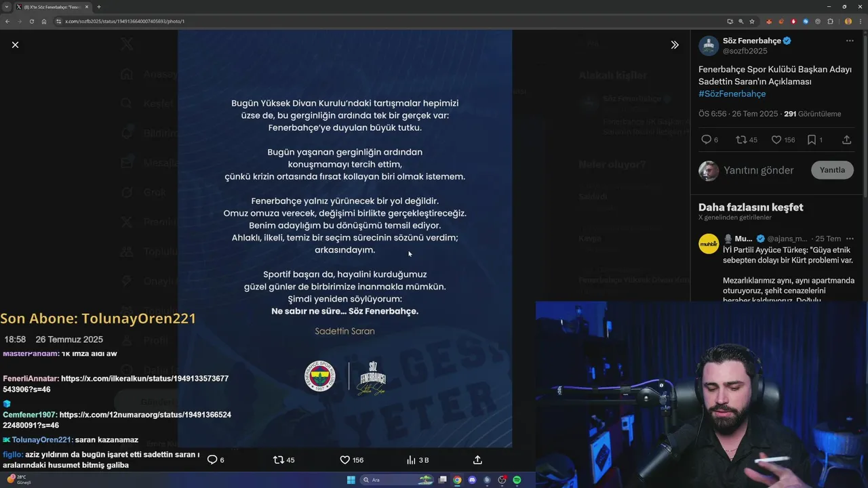Click the taskbar Ara search box

[397, 480]
